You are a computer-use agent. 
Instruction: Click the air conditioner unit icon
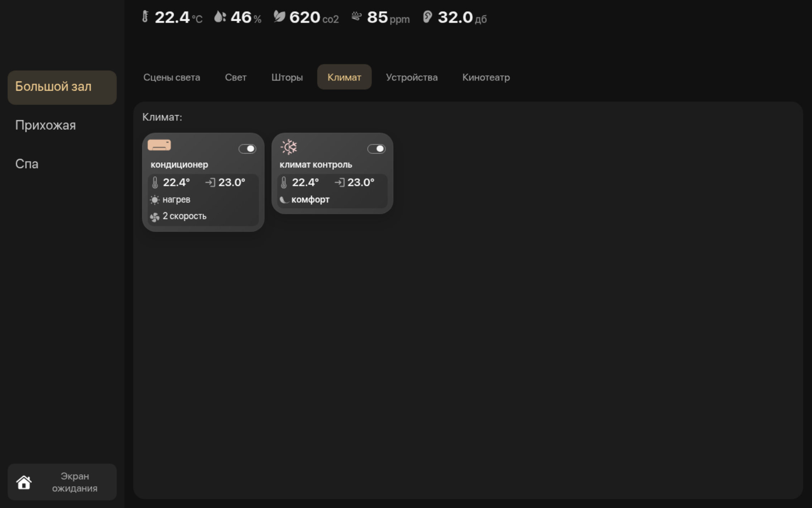tap(159, 145)
